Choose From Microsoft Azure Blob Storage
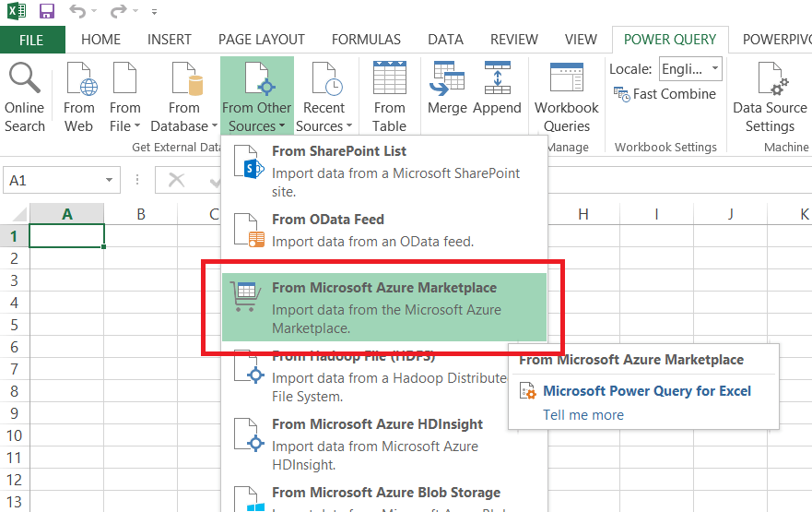Screen dimensions: 812x512 point(383,496)
